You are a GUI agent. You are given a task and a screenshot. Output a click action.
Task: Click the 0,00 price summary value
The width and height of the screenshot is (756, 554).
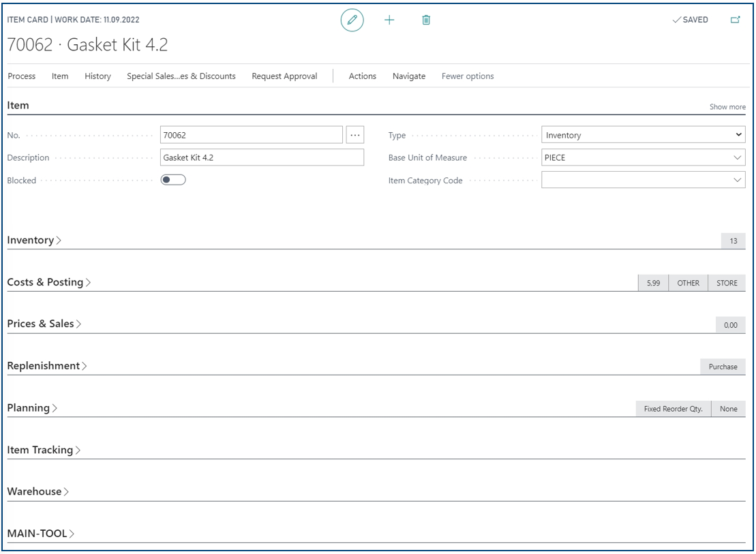pyautogui.click(x=731, y=325)
